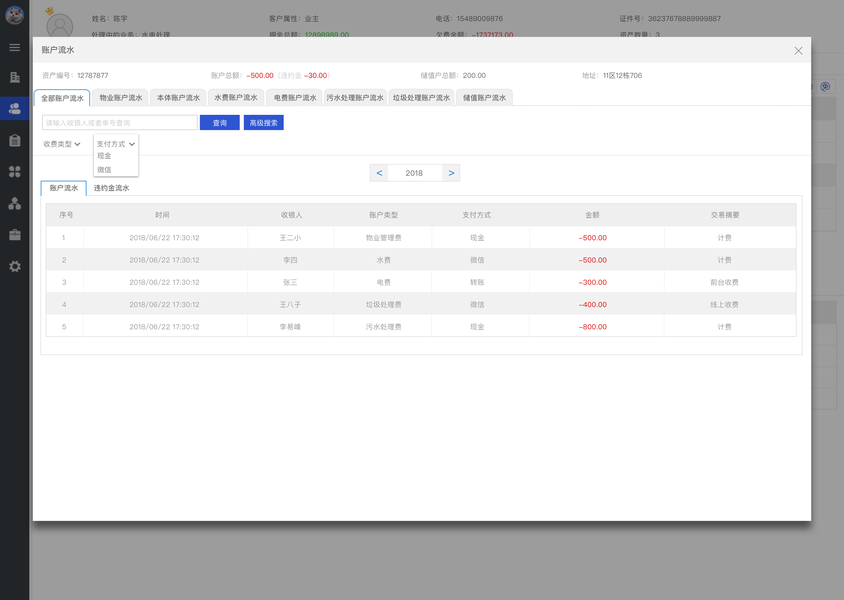Click the 查询 button

pos(220,123)
